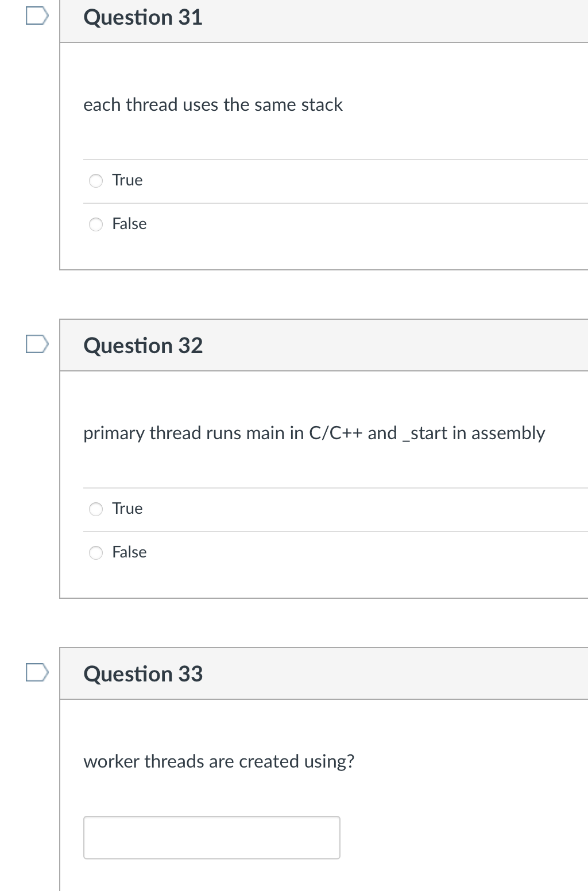Screen dimensions: 588x891
Task: Click the text "each thread uses the same stack"
Action: point(213,104)
